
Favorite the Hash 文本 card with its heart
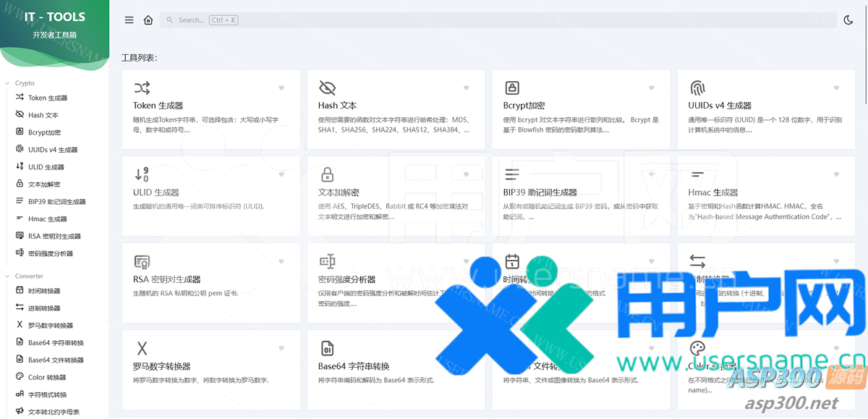pos(467,88)
